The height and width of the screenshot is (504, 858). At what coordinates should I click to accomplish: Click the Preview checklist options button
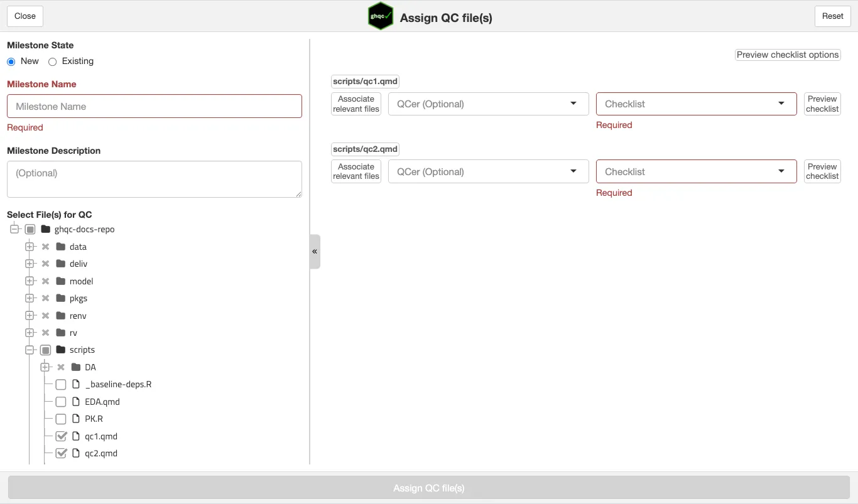tap(788, 55)
